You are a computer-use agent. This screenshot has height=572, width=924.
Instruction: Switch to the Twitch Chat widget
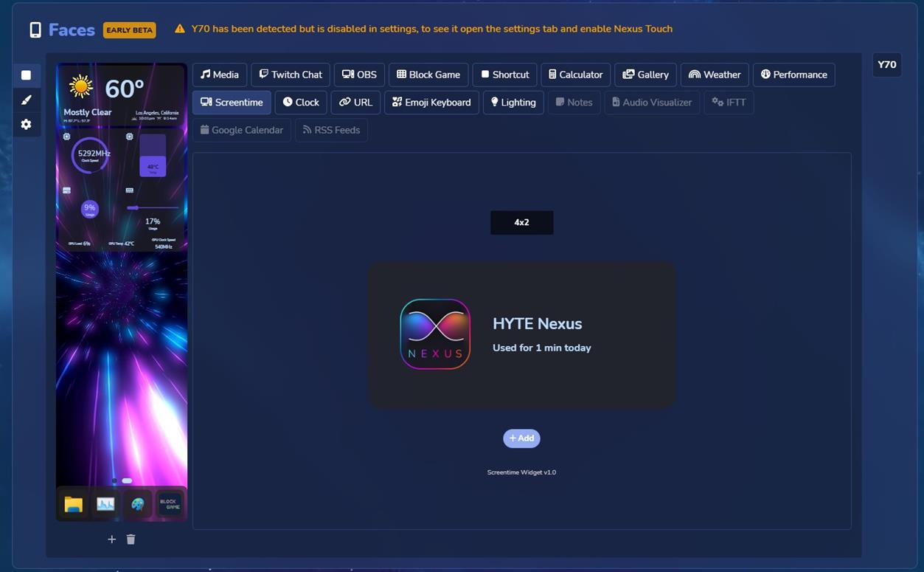(x=291, y=75)
